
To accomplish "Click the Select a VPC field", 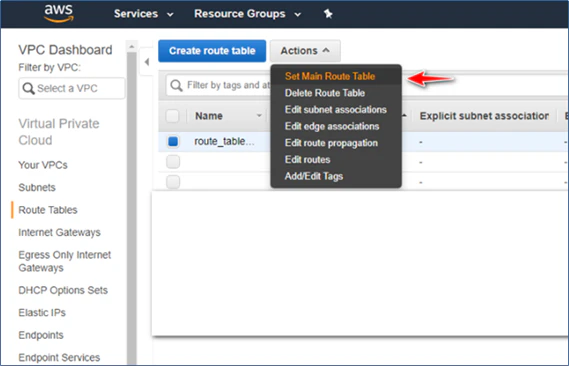I will coord(72,88).
